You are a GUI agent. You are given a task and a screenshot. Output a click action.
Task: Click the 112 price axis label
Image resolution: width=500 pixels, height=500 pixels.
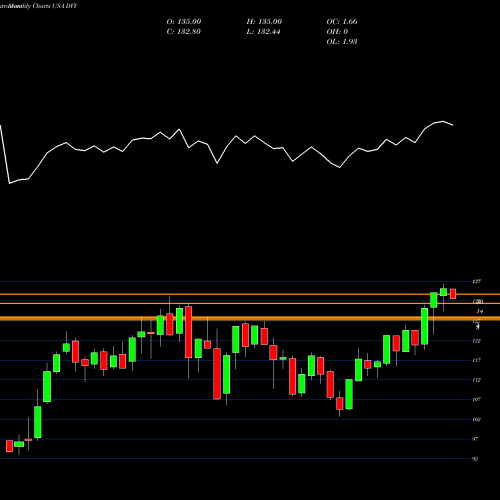click(477, 380)
